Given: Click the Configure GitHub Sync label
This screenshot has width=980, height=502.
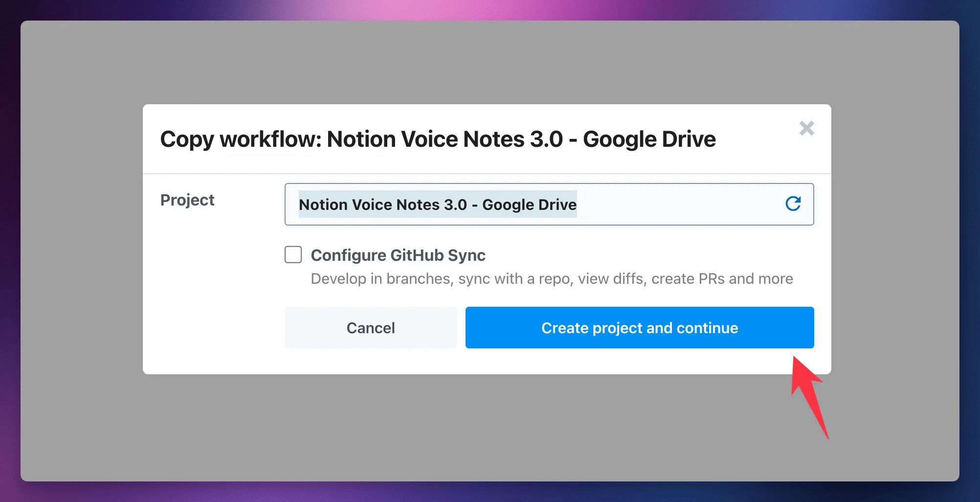Looking at the screenshot, I should [x=398, y=255].
